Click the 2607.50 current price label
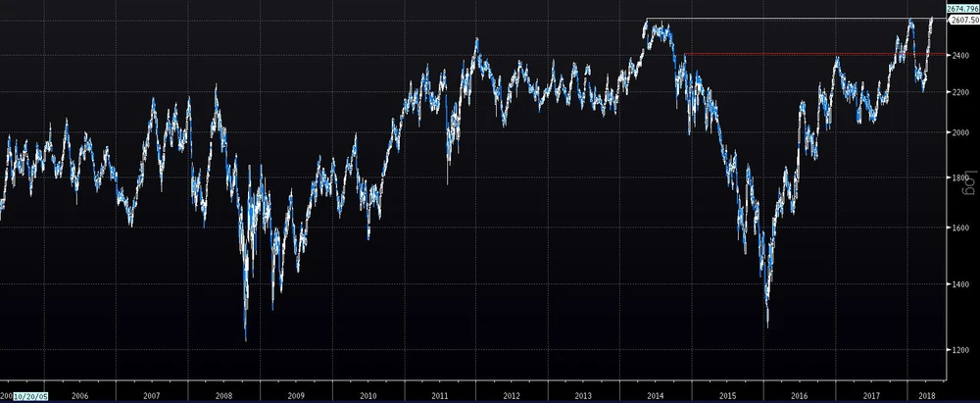980x403 pixels. click(x=962, y=20)
